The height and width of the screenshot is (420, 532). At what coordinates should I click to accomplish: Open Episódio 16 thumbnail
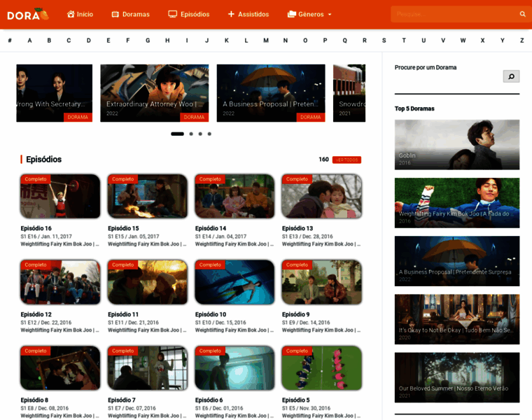coord(60,196)
